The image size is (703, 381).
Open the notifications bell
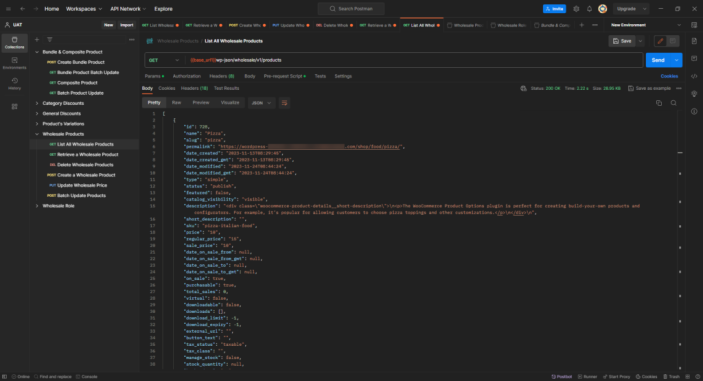(589, 9)
